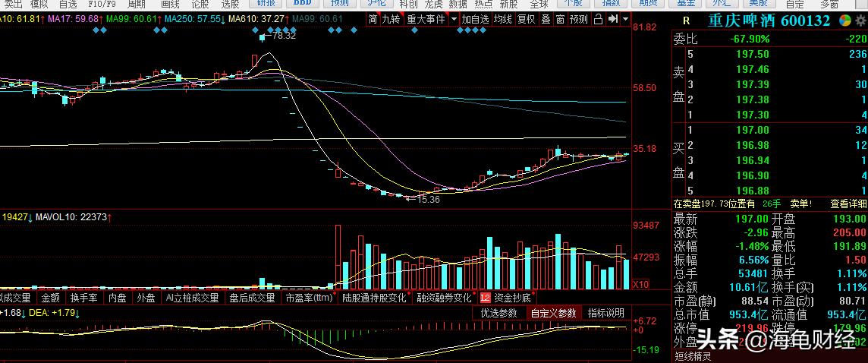Image resolution: width=868 pixels, height=363 pixels.
Task: Click the 数据 menu item
Action: [x=458, y=5]
